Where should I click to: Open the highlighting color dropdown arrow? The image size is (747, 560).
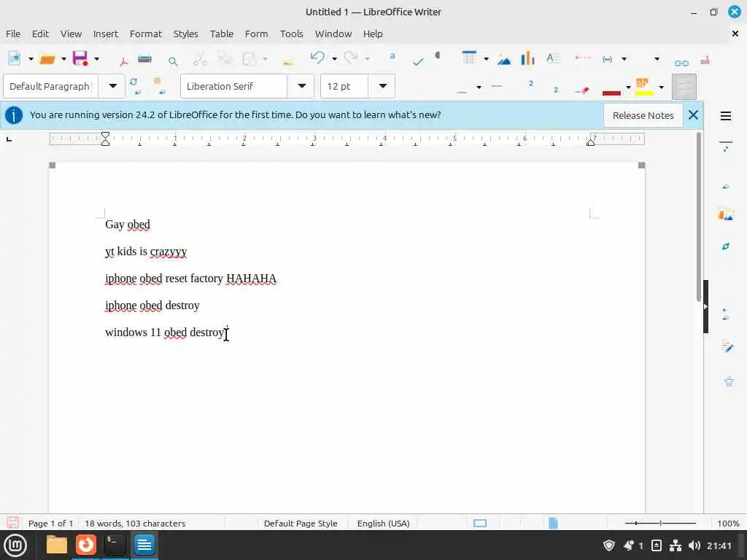[x=661, y=87]
